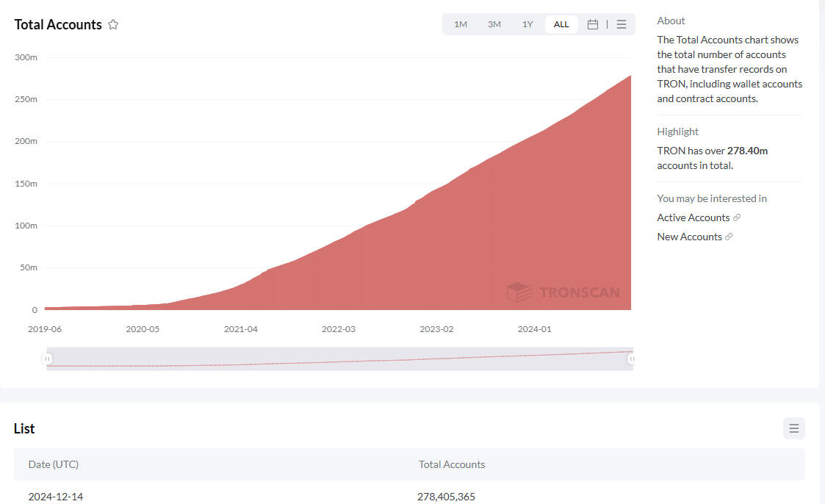Click the 300m y-axis label
Viewport: 825px width, 504px height.
[x=26, y=57]
